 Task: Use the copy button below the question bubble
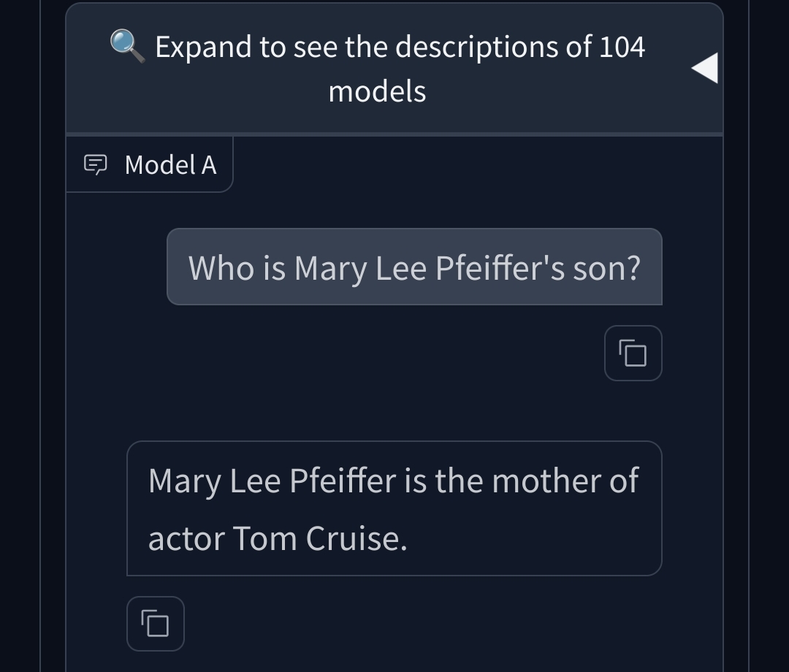(633, 353)
